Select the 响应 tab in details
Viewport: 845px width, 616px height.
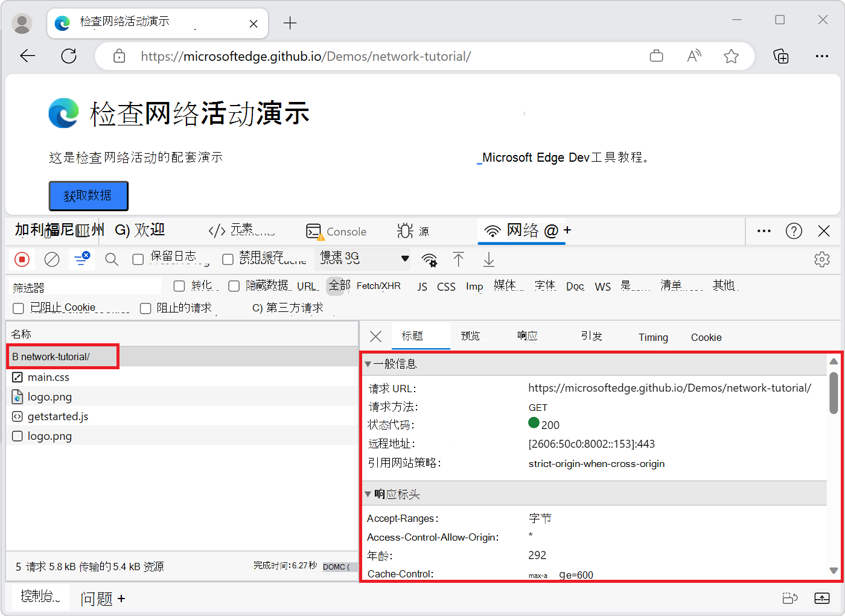[527, 336]
